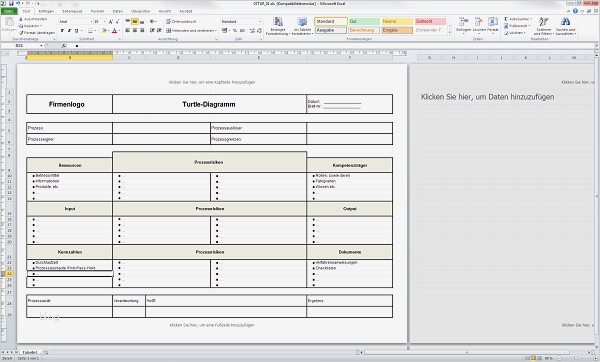600x362 pixels.
Task: Open the font size dropdown
Action: [x=104, y=22]
